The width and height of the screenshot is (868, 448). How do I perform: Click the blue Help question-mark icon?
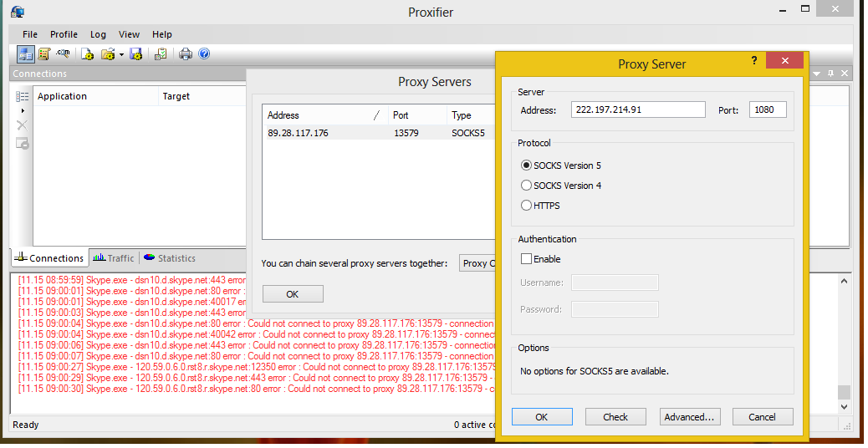pos(204,54)
